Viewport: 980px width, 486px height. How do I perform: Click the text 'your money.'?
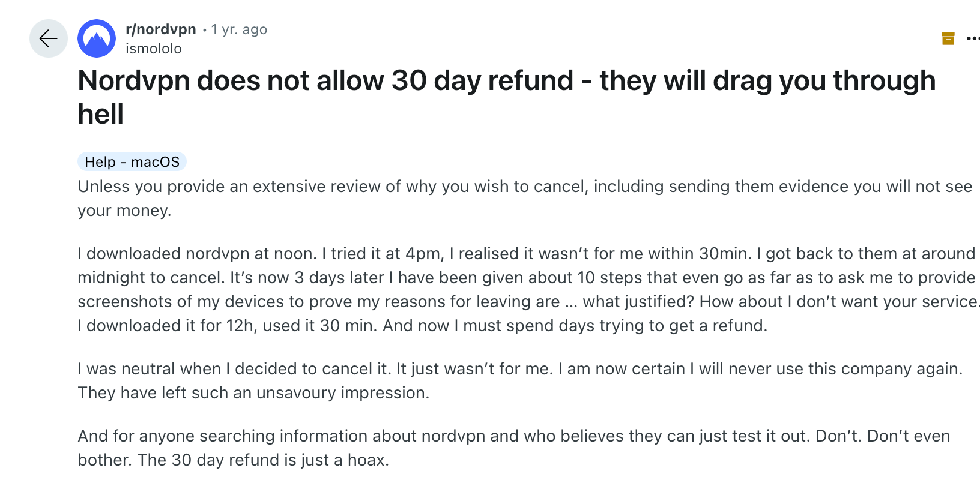pyautogui.click(x=124, y=211)
